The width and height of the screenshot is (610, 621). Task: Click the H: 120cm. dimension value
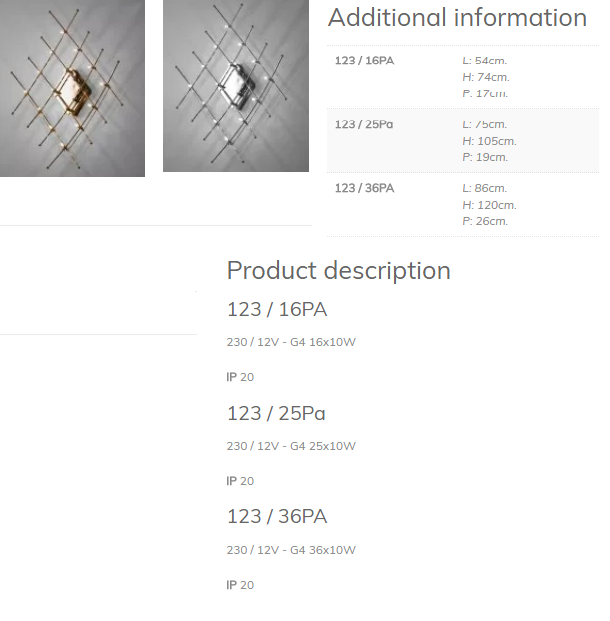490,205
